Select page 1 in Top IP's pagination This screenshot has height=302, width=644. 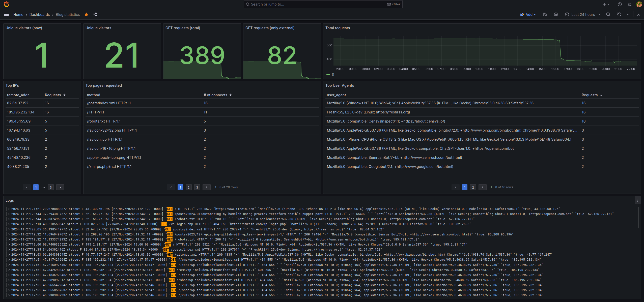(36, 187)
